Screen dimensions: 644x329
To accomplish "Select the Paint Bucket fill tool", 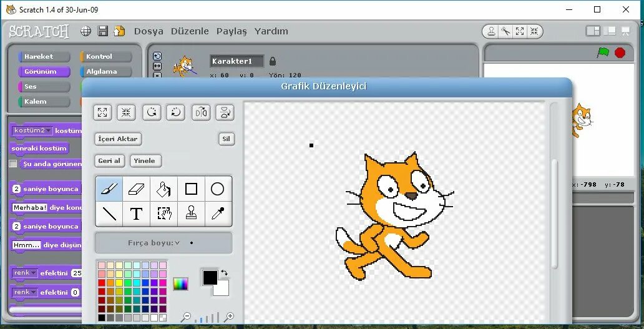I will pyautogui.click(x=163, y=189).
